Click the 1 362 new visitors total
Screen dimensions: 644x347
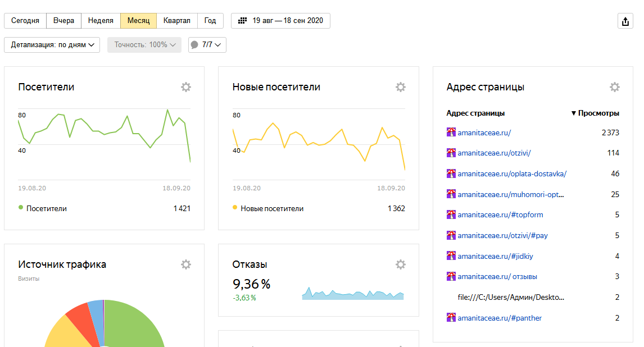[396, 208]
